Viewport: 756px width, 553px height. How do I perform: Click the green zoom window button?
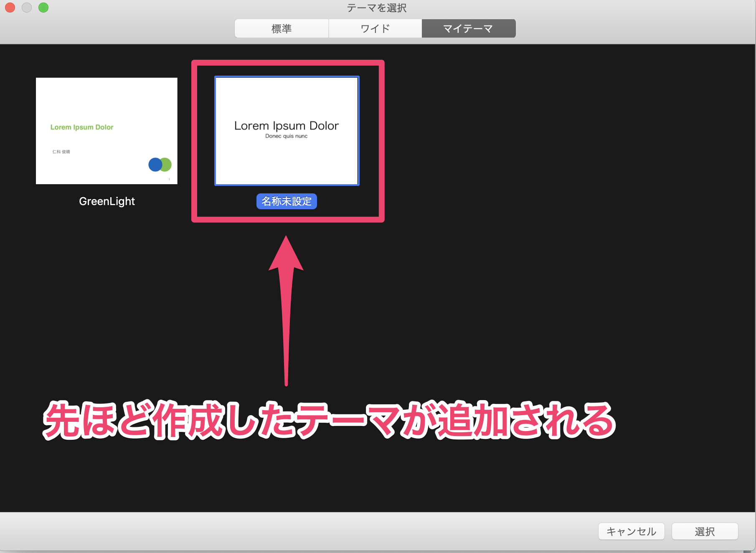[x=43, y=8]
